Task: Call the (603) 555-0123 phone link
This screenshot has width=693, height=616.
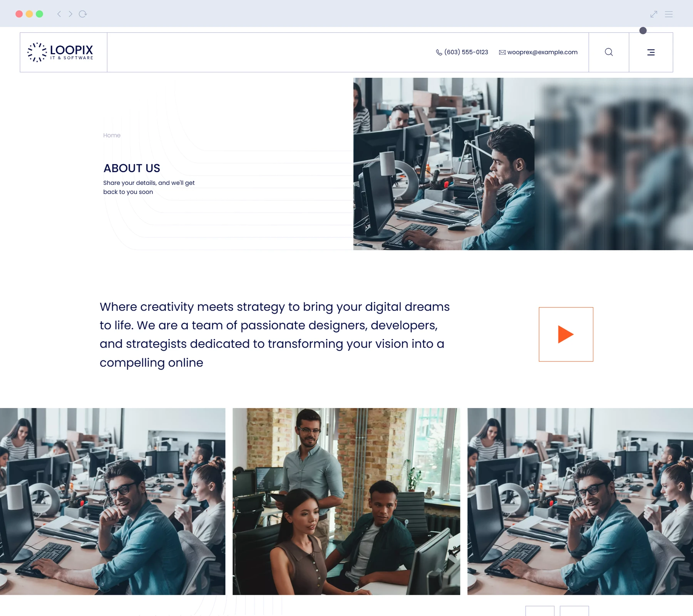Action: [x=466, y=52]
